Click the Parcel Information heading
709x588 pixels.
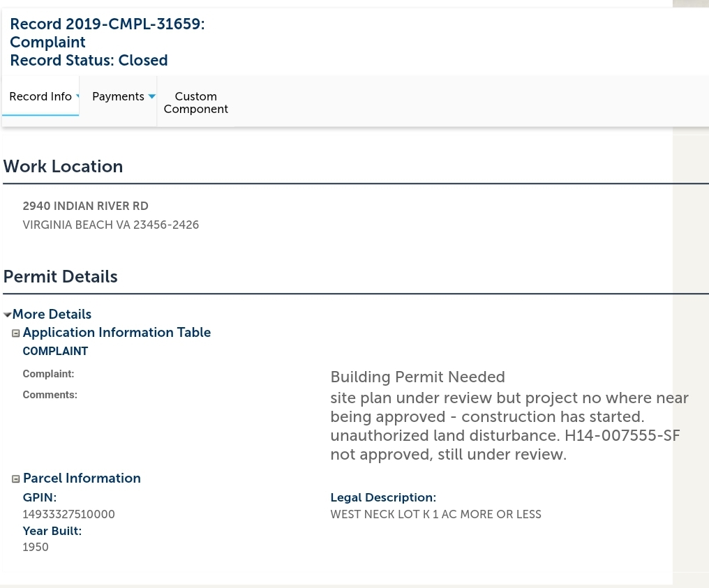coord(82,478)
